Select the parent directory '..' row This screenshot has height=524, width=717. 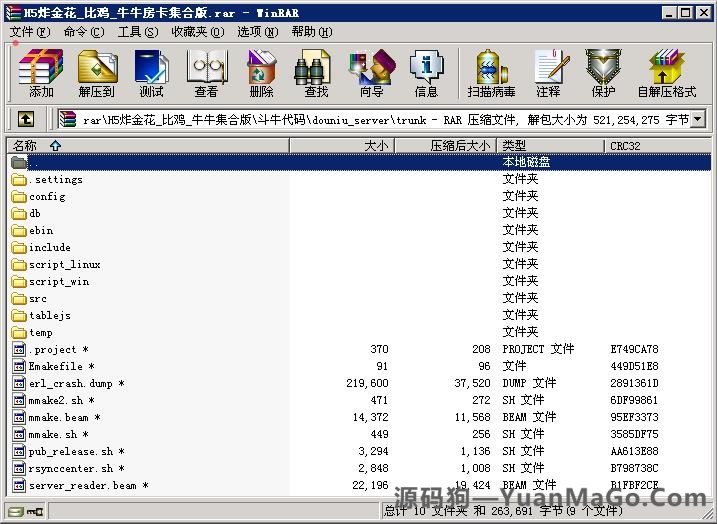(x=359, y=162)
